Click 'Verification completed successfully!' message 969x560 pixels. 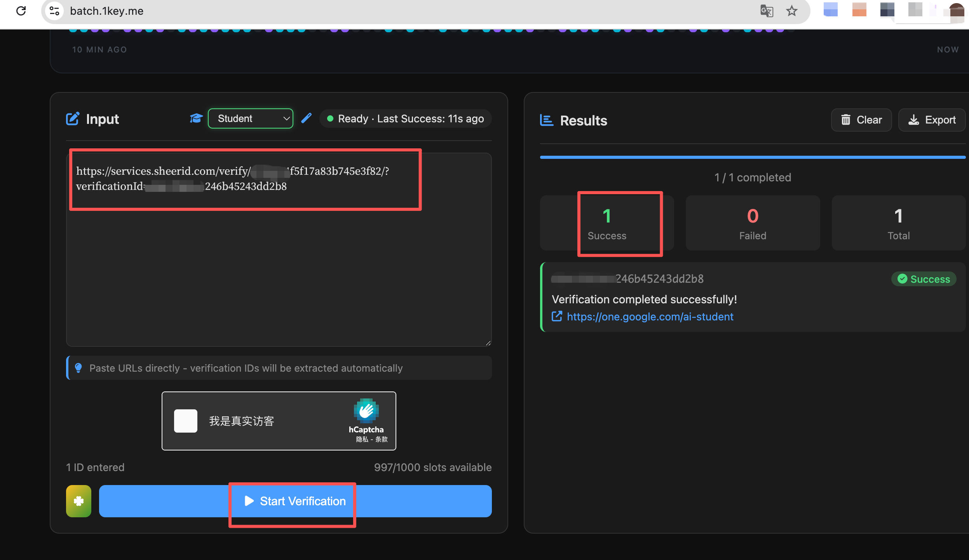click(644, 299)
